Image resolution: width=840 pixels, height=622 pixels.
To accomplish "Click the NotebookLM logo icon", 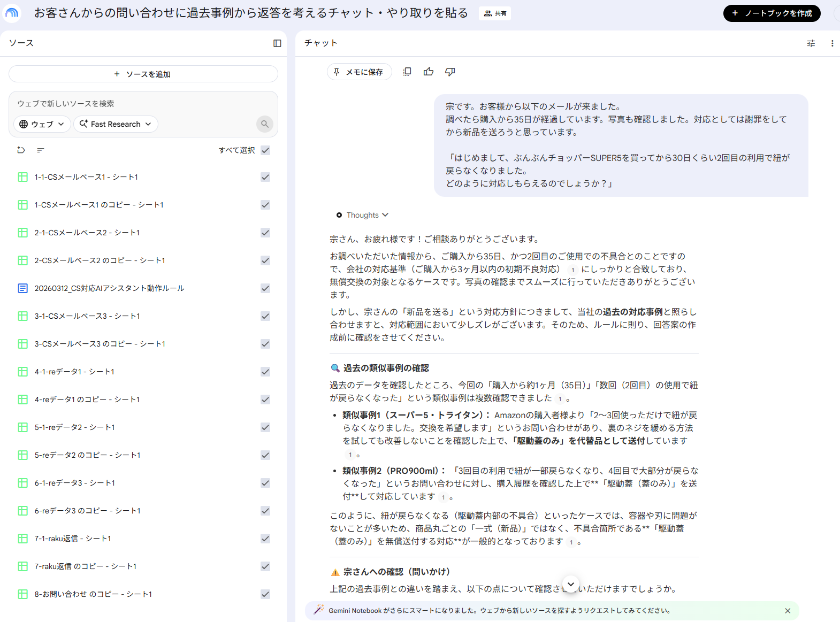I will pyautogui.click(x=12, y=13).
